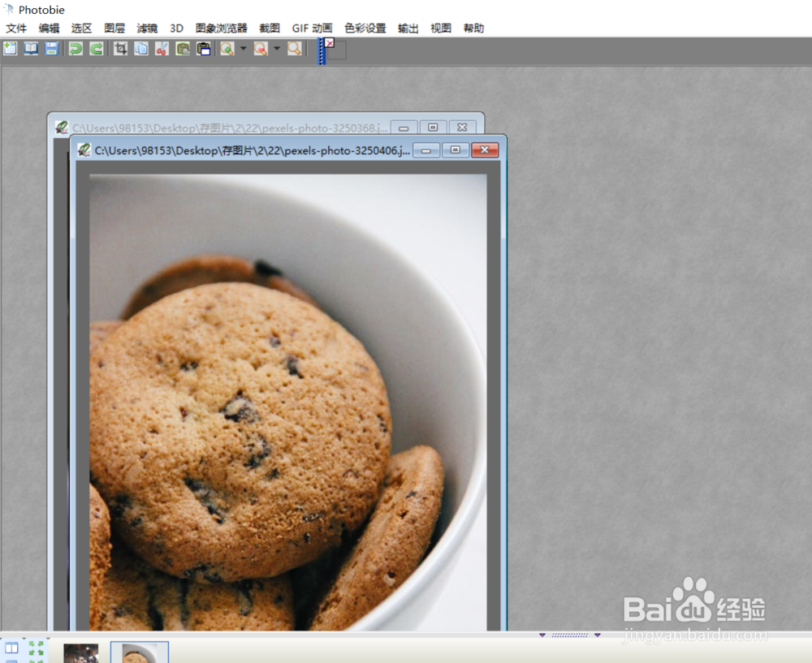Redo the action with the green arrow

[x=97, y=49]
